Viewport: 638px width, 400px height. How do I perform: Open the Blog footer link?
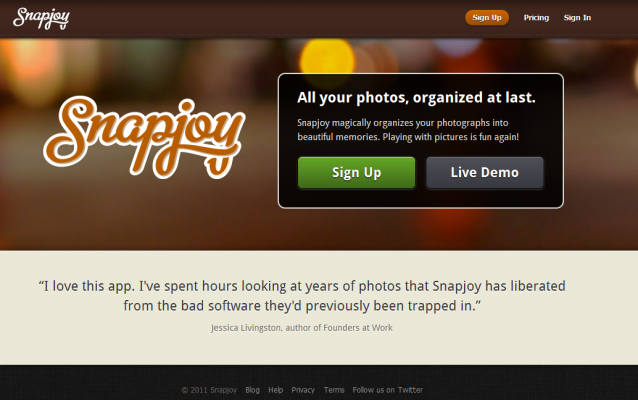pos(252,390)
